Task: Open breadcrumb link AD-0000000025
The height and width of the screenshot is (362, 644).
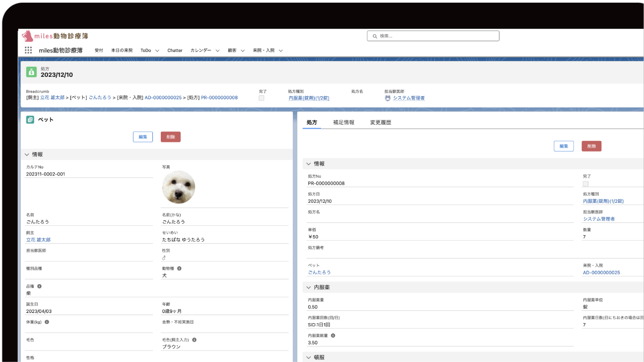Action: 163,98
